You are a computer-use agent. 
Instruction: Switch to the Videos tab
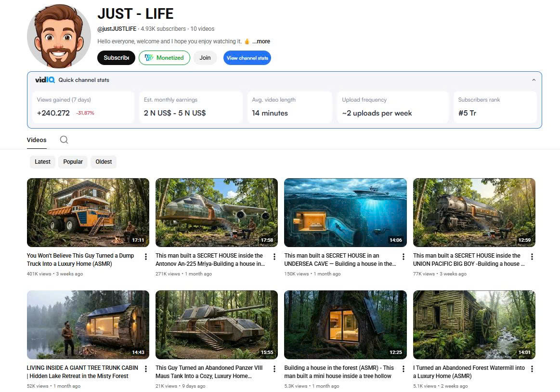[x=37, y=140]
